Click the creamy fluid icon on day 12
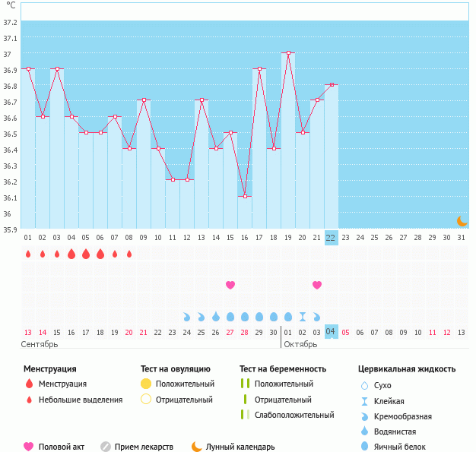 coord(187,316)
